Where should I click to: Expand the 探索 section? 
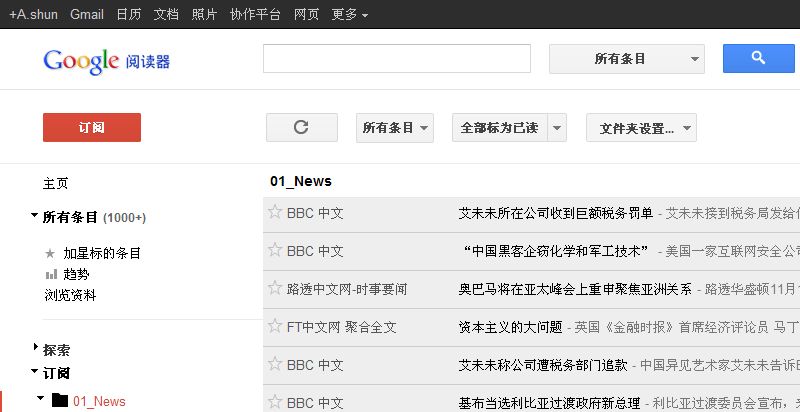coord(35,347)
